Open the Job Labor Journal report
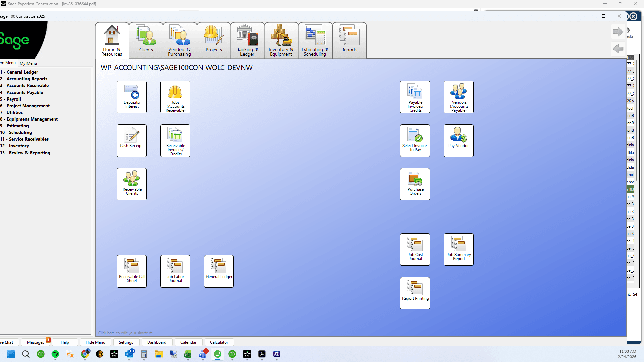Image resolution: width=644 pixels, height=362 pixels. pos(175,271)
